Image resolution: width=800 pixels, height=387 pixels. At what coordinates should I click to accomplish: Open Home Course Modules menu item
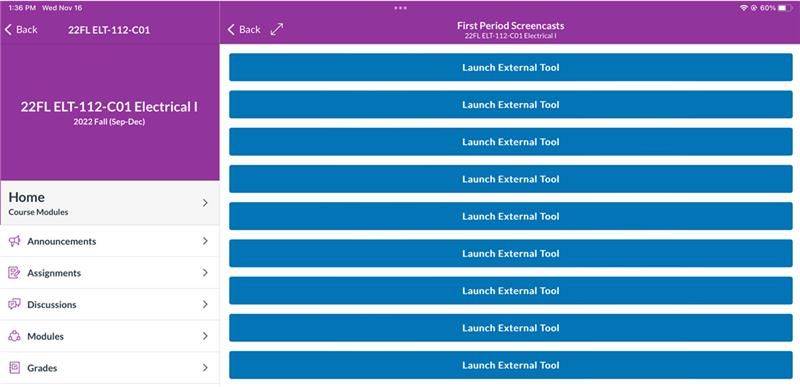tap(110, 203)
